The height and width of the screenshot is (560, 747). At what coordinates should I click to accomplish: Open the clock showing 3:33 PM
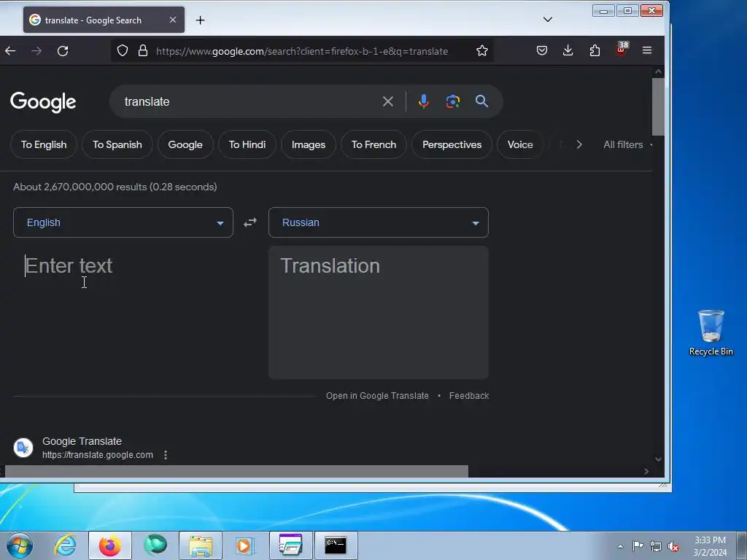coord(710,546)
